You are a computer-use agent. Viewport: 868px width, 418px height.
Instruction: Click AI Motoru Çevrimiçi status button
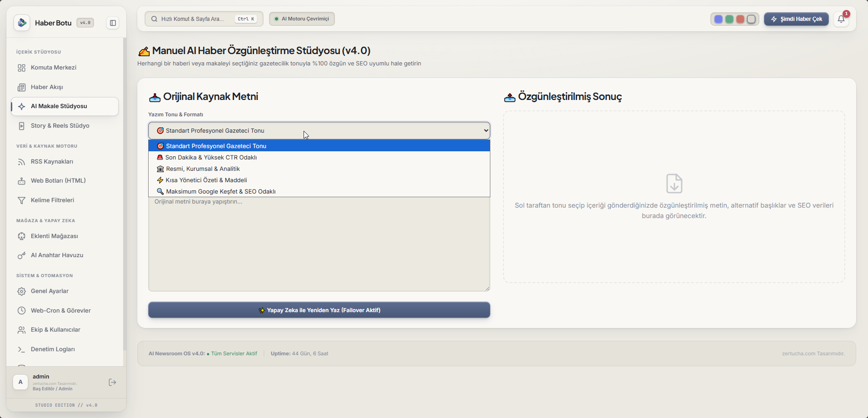click(302, 19)
